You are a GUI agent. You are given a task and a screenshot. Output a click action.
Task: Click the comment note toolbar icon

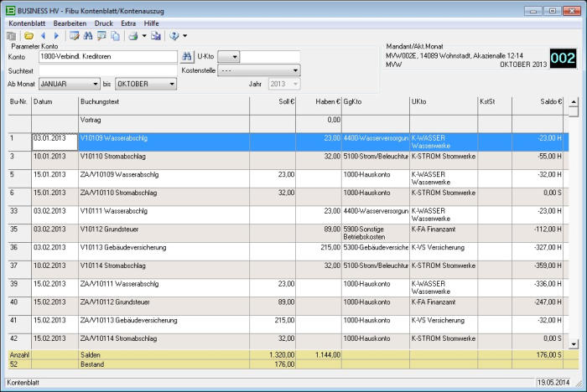pos(101,36)
